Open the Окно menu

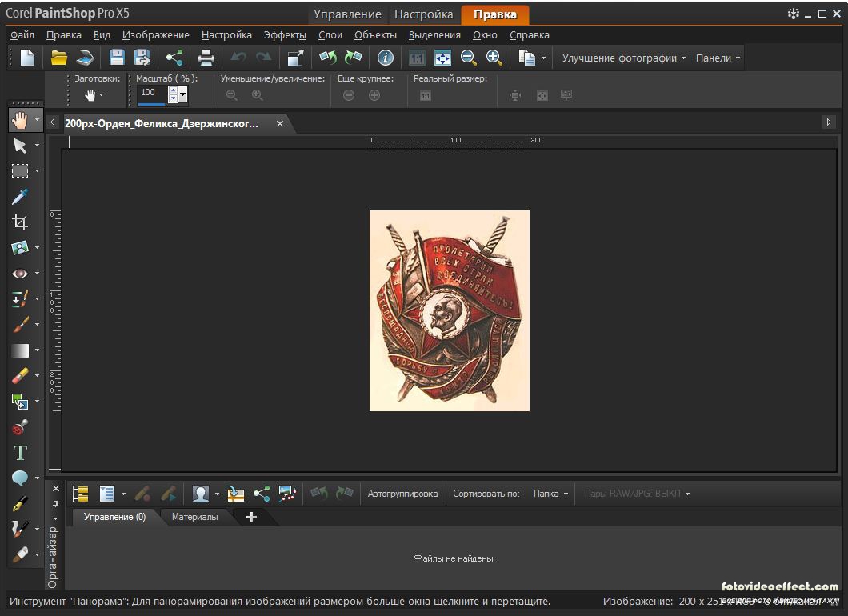coord(485,34)
